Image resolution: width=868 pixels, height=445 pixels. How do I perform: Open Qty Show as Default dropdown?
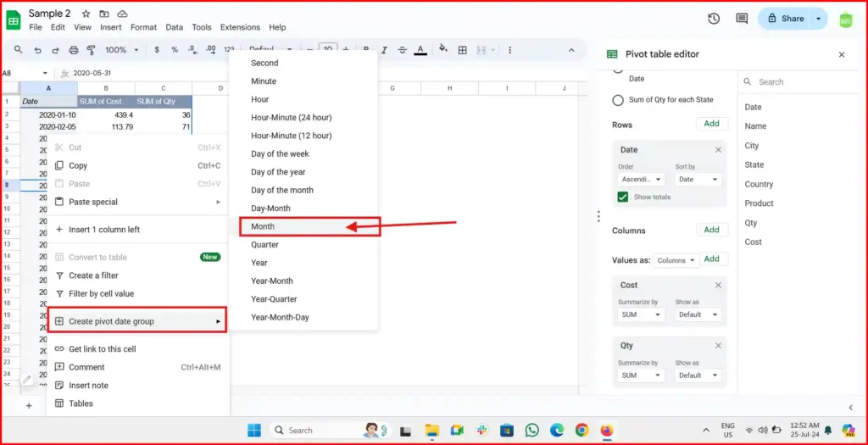[x=698, y=375]
